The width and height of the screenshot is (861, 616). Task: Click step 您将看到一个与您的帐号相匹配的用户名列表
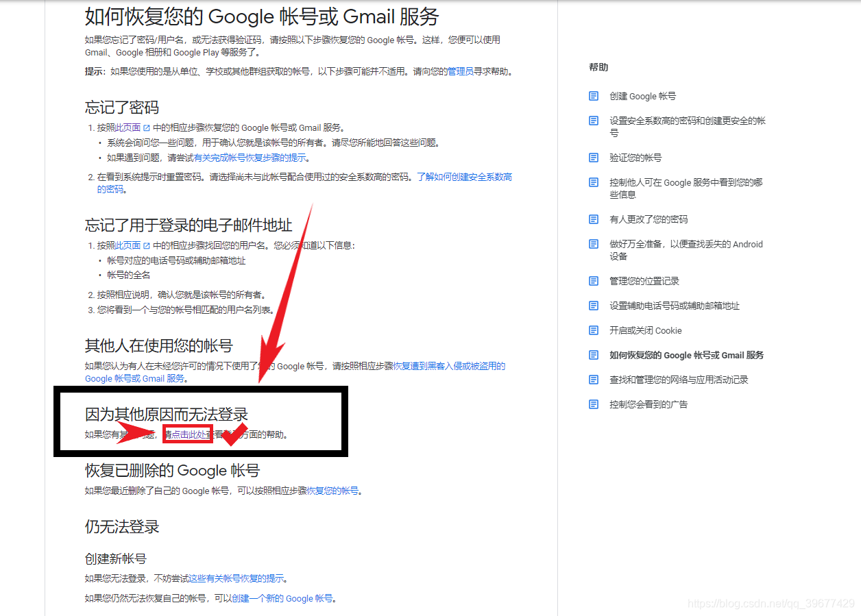pos(185,310)
